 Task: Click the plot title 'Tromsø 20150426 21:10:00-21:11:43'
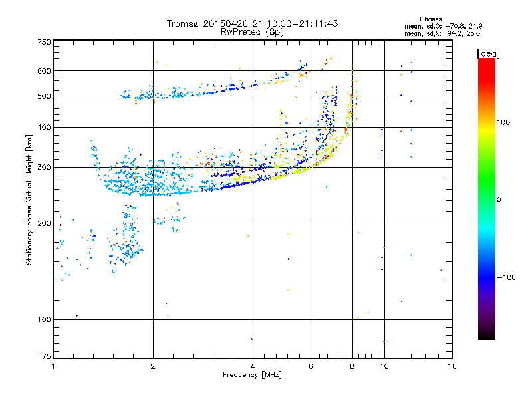(252, 23)
